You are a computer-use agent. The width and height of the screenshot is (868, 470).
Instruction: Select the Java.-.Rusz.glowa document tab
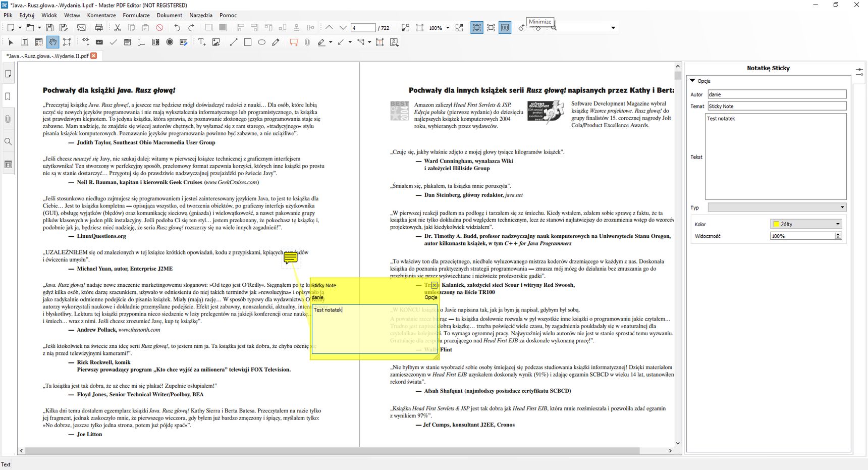pos(47,56)
